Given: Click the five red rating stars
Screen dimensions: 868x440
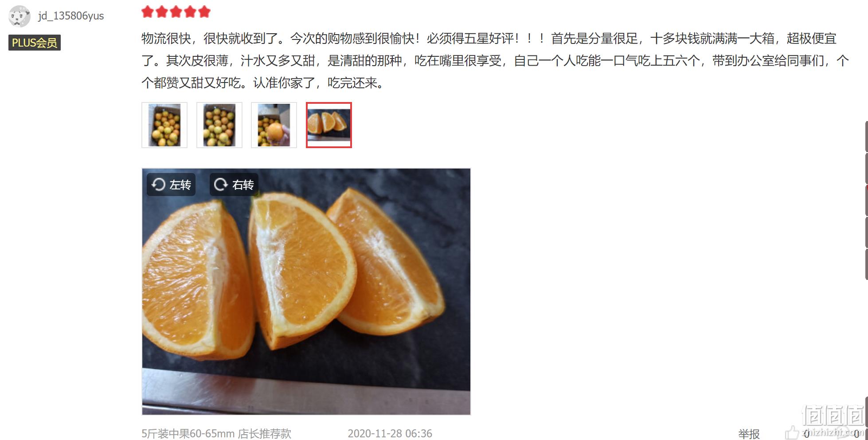Looking at the screenshot, I should 176,12.
